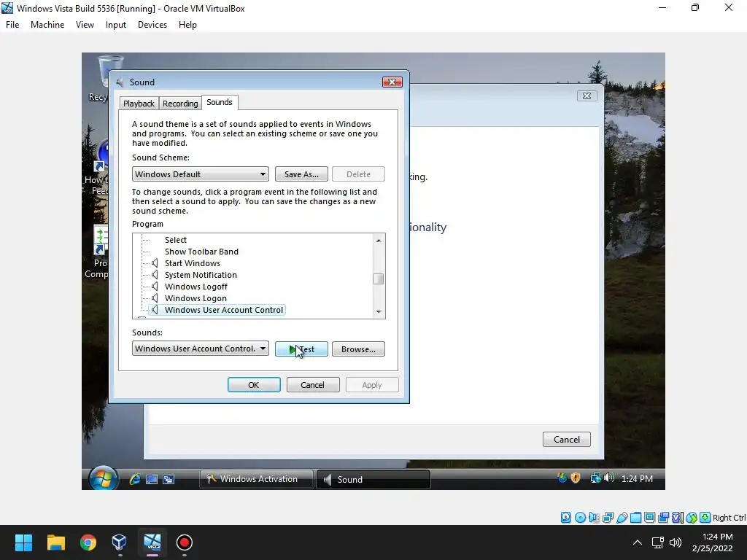Click the security shield tray icon

pyautogui.click(x=576, y=478)
